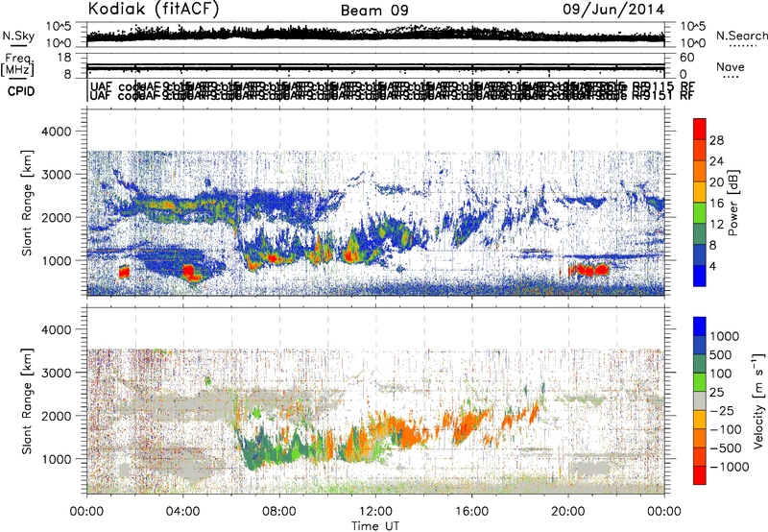Select the "Freq. [MHz]" axis label
768x532 pixels.
[17, 64]
